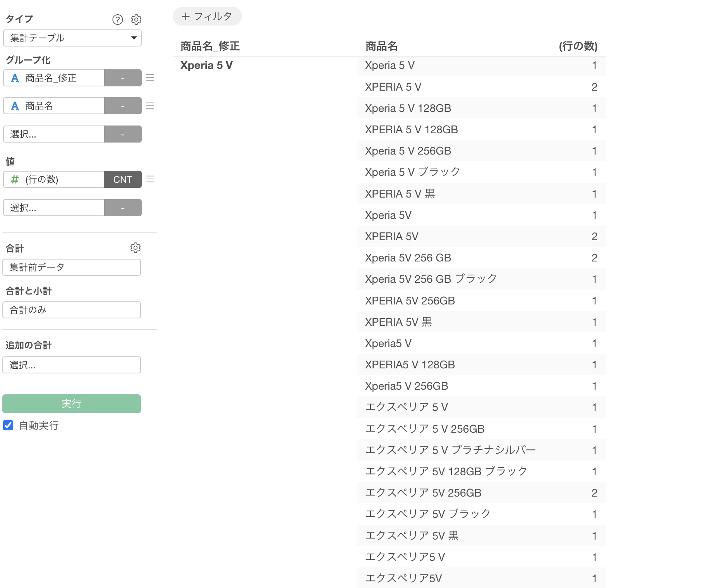Add a filter with + フィルタ button
The width and height of the screenshot is (707, 588).
click(x=207, y=16)
